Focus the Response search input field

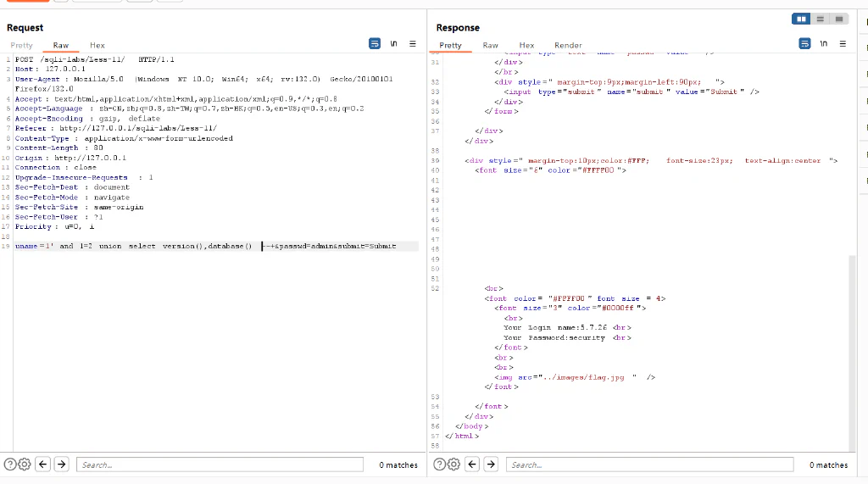649,465
